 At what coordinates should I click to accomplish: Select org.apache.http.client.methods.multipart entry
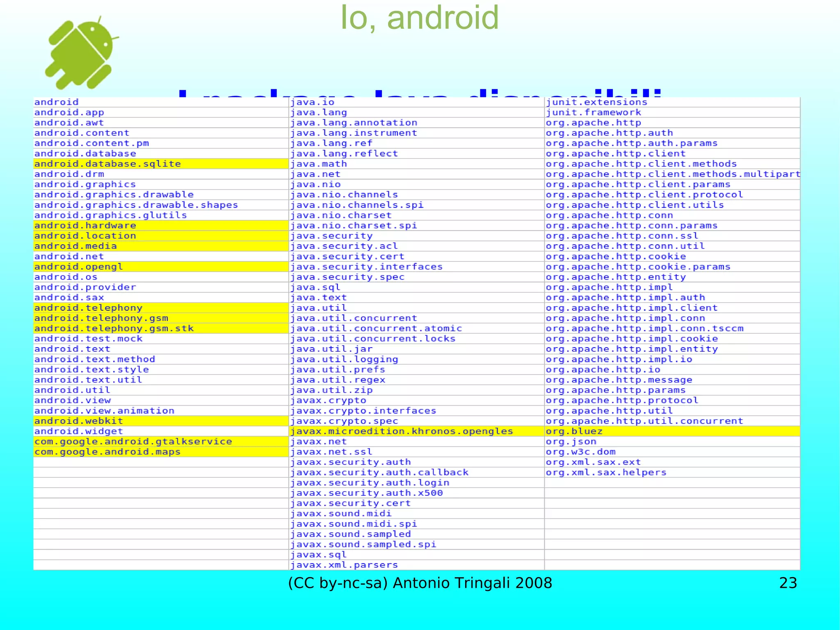(x=672, y=174)
